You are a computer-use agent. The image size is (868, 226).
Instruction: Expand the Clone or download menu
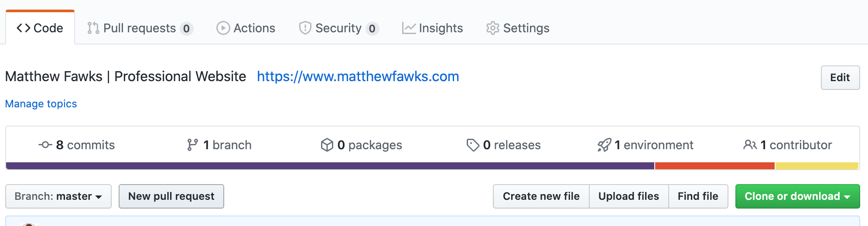coord(797,196)
